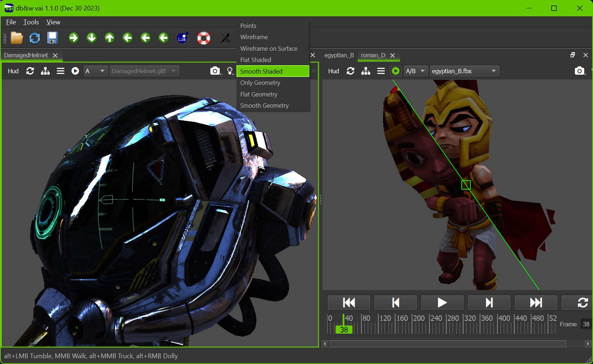The width and height of the screenshot is (593, 364).
Task: Jump to first frame button
Action: 349,302
